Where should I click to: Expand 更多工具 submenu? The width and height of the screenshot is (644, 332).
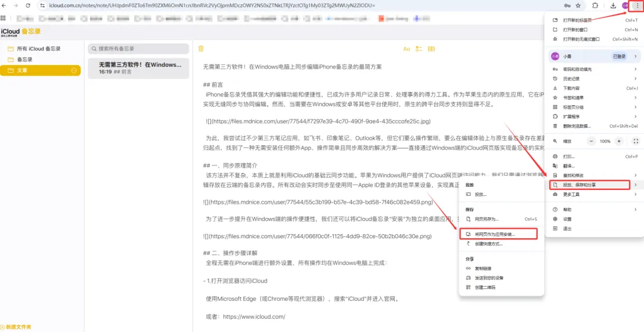point(595,195)
